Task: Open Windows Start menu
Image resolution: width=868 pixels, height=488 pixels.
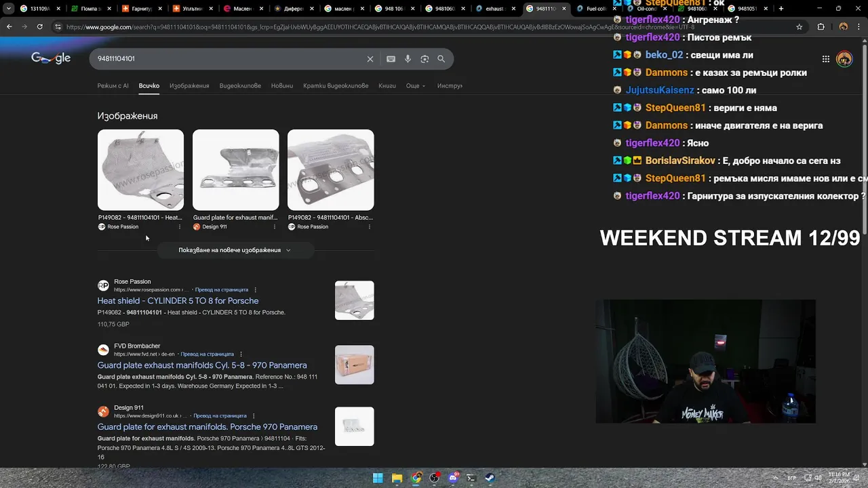Action: [378, 478]
